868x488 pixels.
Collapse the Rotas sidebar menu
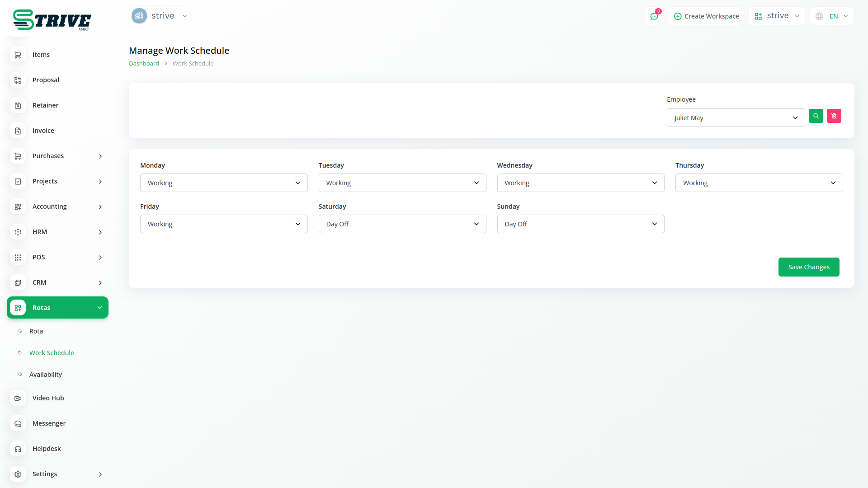(57, 308)
